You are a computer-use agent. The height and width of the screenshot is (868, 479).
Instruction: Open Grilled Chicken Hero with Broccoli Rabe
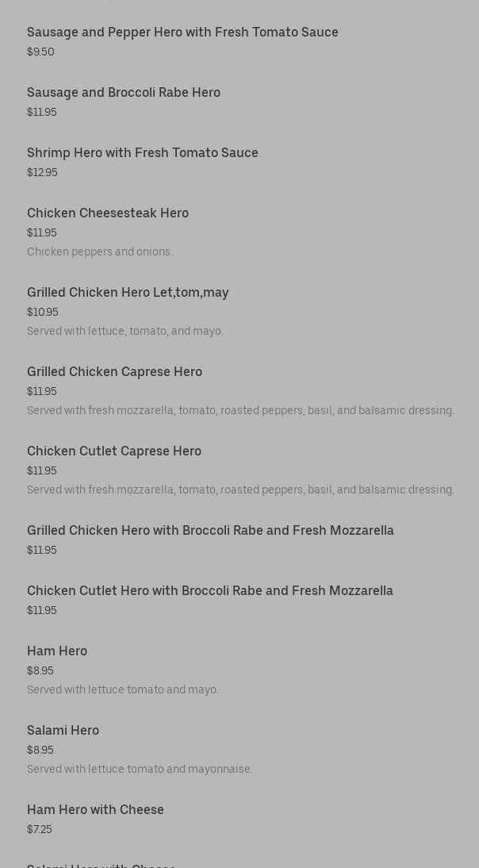click(210, 531)
